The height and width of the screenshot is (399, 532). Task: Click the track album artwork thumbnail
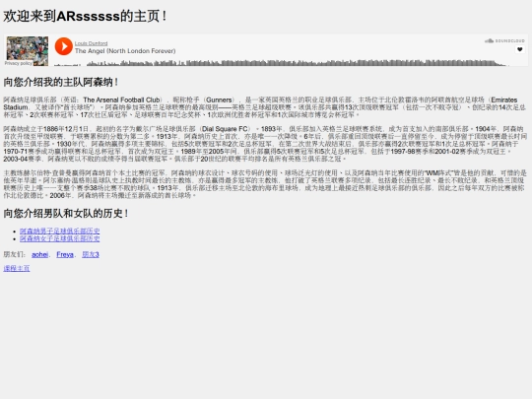click(28, 51)
